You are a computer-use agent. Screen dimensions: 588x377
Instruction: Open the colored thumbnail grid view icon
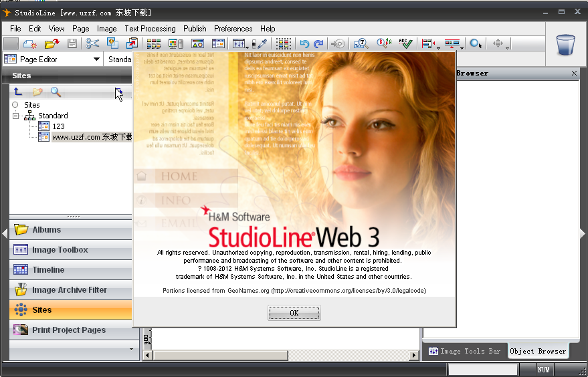tap(154, 44)
